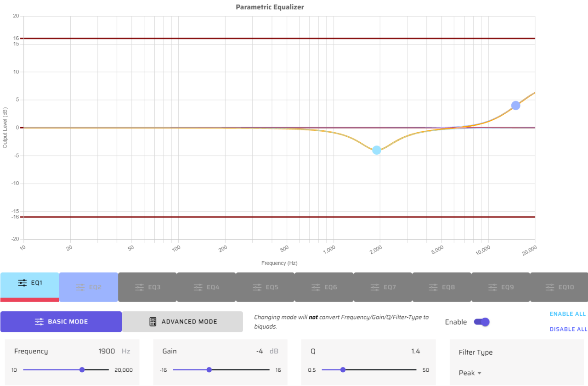The image size is (588, 386).
Task: Click the calculator icon on Advanced Mode
Action: click(153, 322)
